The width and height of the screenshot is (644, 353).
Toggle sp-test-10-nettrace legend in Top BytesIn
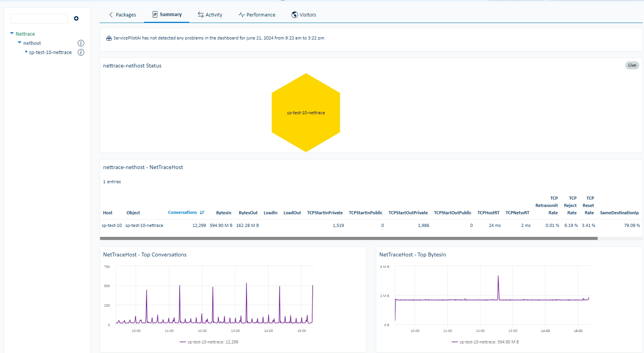485,342
